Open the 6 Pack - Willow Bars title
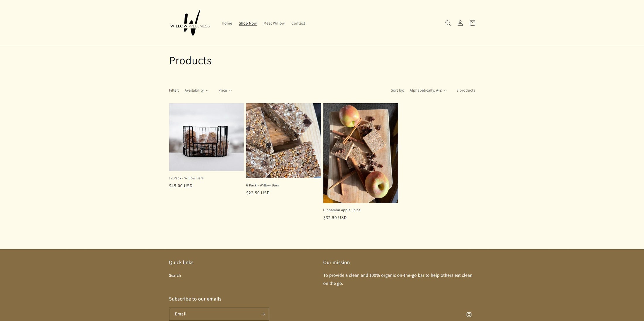644x321 pixels. (x=263, y=185)
